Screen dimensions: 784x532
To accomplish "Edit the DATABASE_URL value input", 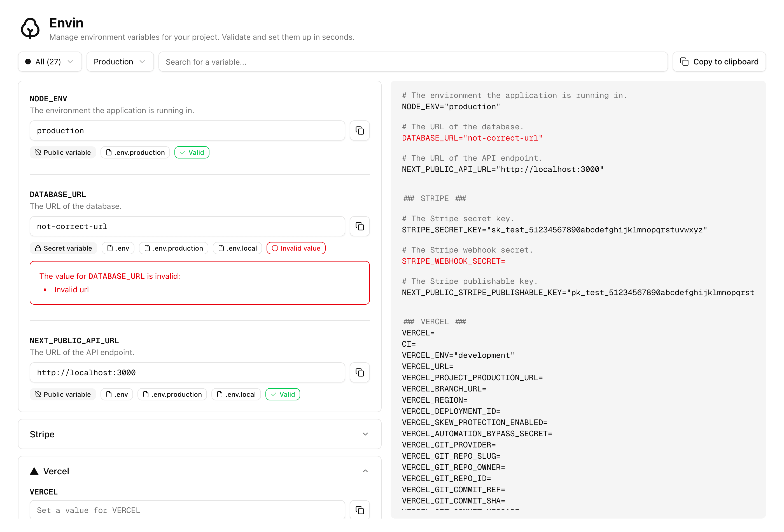I will coord(187,226).
